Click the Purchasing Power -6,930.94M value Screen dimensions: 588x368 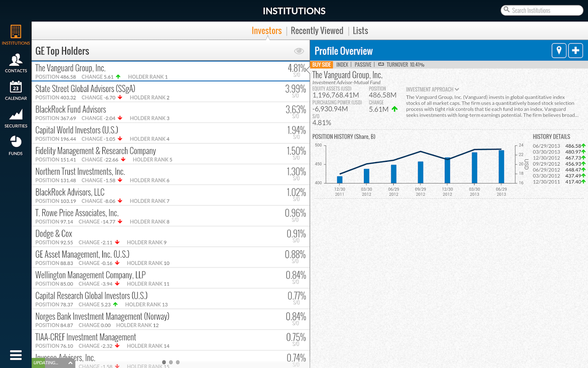tap(330, 109)
